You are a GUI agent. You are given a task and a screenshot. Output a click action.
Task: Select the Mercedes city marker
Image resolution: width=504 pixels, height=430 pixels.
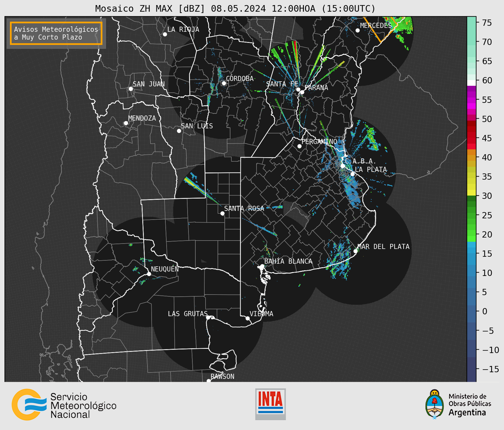pos(357,31)
